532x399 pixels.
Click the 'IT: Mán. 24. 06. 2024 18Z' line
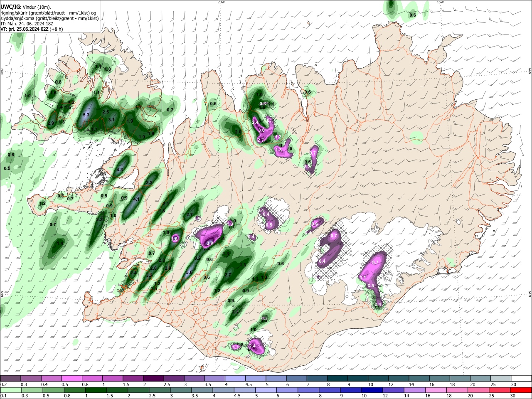click(x=27, y=24)
